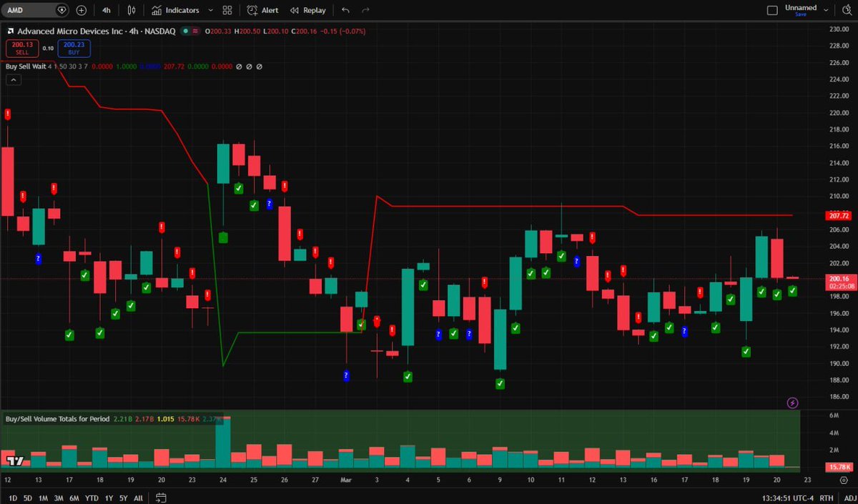Toggle the market status indicator pill

pos(189,31)
